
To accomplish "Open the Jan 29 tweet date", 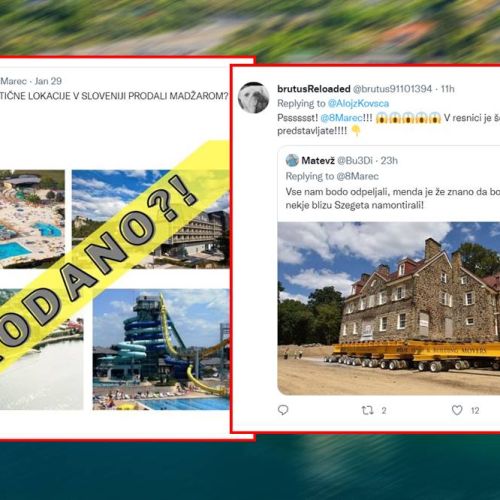I will pos(48,81).
